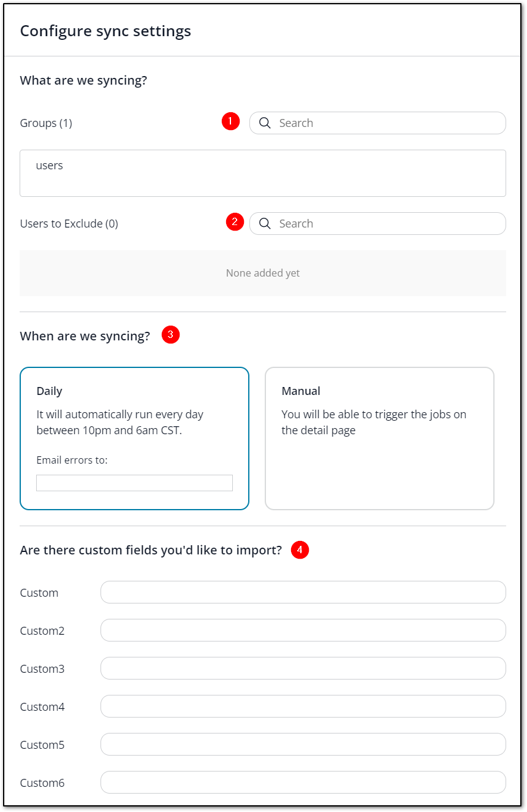Click the None added yet area
527x812 pixels.
262,272
